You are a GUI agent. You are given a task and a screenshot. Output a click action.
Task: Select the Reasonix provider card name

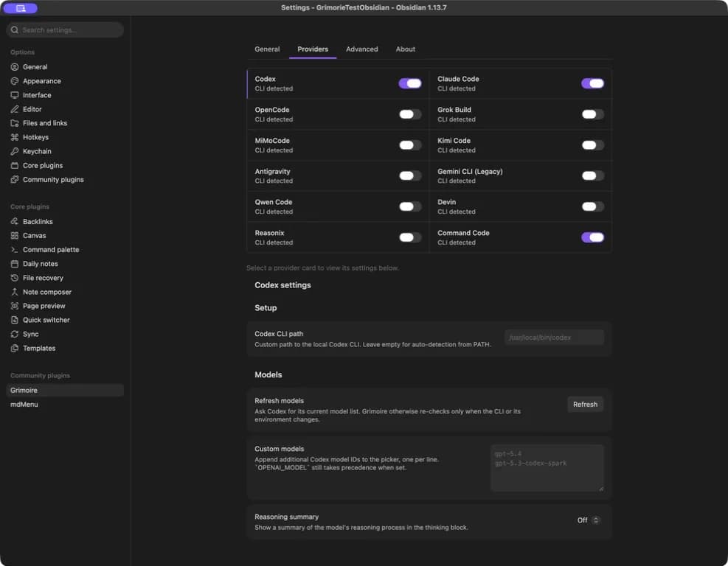click(x=269, y=233)
